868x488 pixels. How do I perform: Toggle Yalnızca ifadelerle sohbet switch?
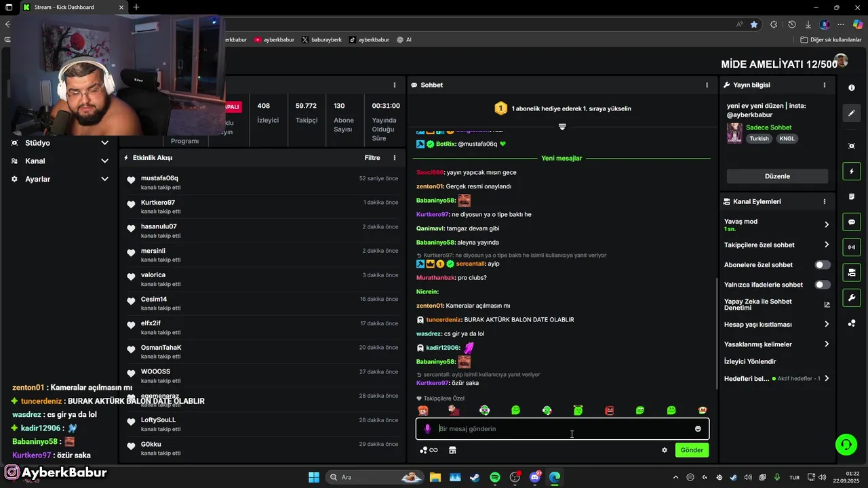pyautogui.click(x=823, y=285)
